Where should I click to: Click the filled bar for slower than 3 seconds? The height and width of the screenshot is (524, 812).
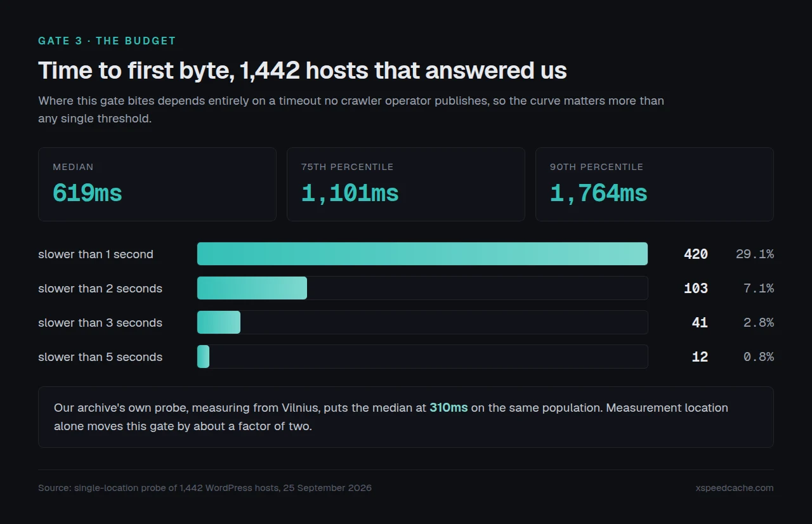click(219, 322)
